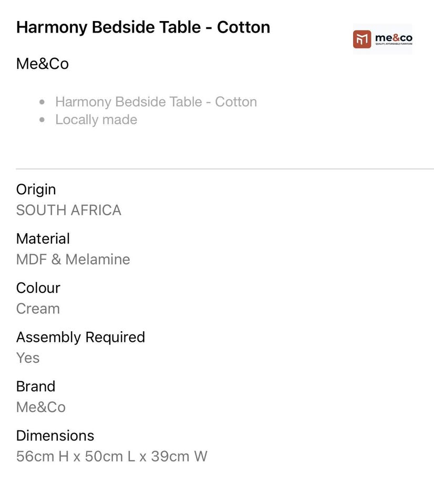Click the grey Harmony Bedside Table bullet text
434x504 pixels.
pyautogui.click(x=156, y=102)
